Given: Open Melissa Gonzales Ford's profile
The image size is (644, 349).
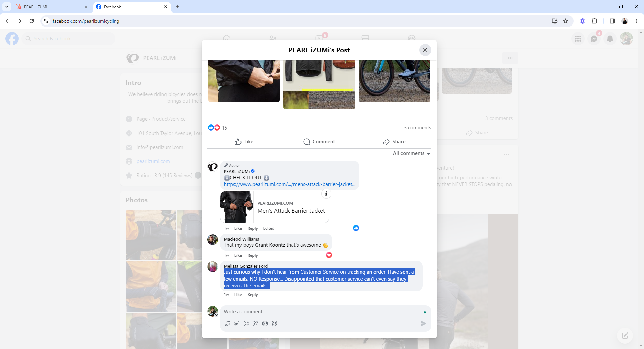Looking at the screenshot, I should [246, 266].
